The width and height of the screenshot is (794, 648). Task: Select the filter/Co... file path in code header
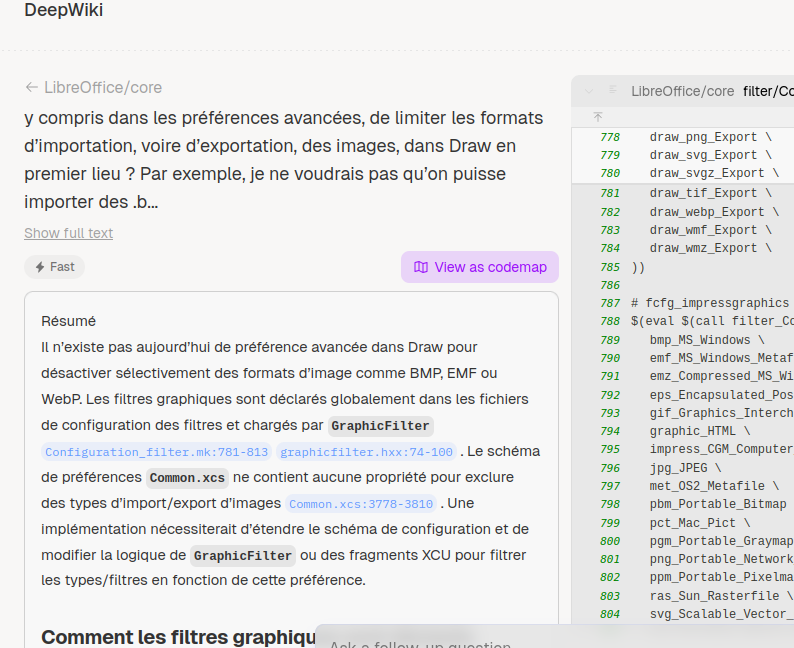coord(767,91)
